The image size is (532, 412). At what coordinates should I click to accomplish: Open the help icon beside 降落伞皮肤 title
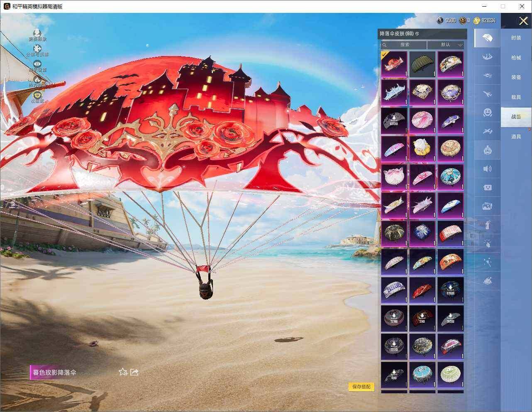pyautogui.click(x=417, y=34)
